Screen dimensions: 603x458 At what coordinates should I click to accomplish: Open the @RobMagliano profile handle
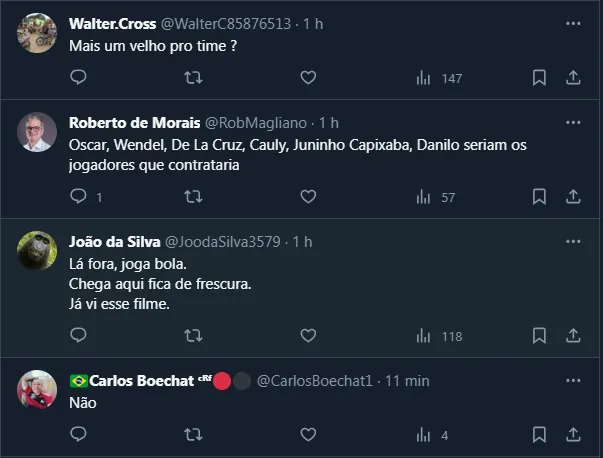[x=257, y=122]
